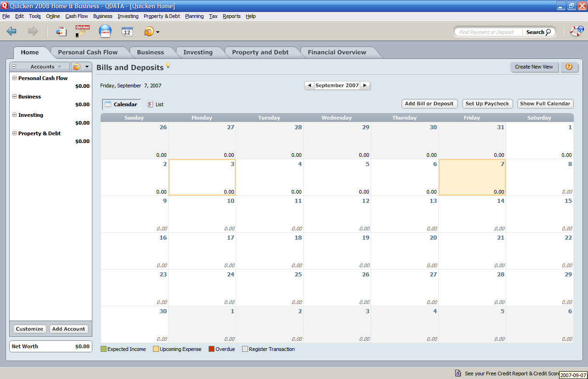Click Show Full Calendar button

545,103
